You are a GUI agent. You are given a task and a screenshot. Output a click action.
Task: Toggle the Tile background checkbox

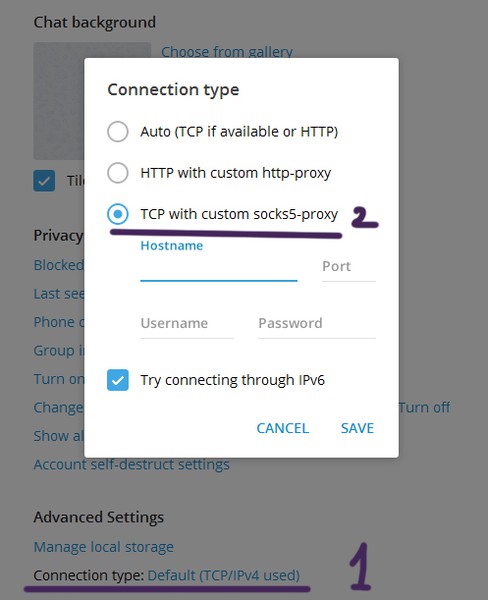44,181
